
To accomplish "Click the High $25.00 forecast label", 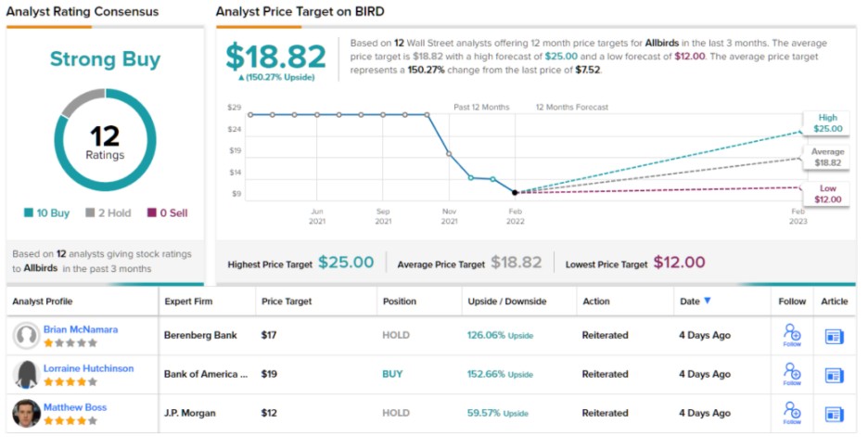I will [x=827, y=123].
